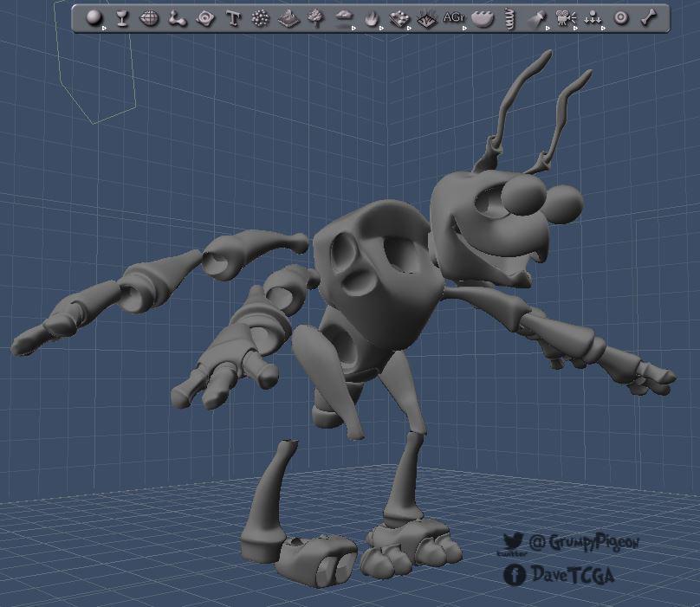Insert a surface replicator
The width and height of the screenshot is (700, 607).
426,19
